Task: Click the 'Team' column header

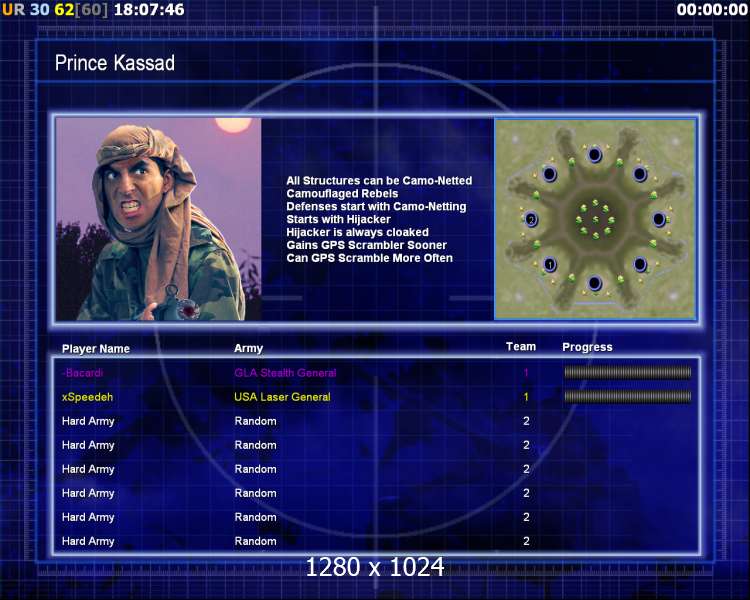Action: (521, 346)
